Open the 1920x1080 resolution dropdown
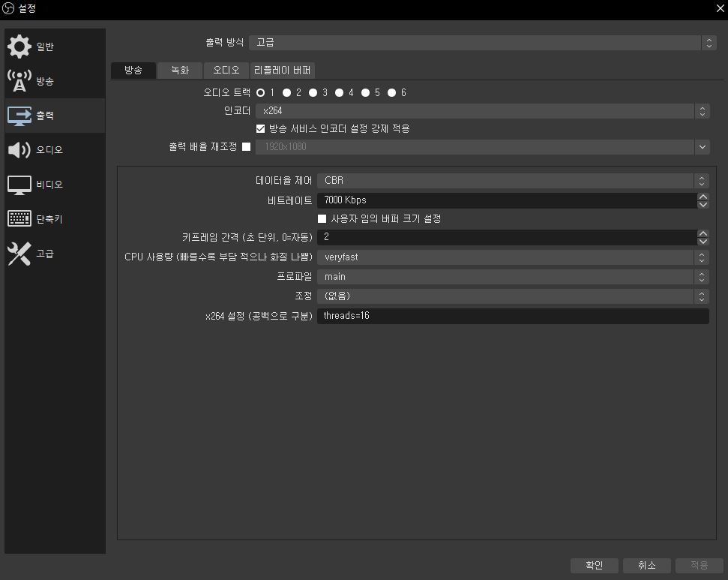The height and width of the screenshot is (580, 728). click(483, 147)
